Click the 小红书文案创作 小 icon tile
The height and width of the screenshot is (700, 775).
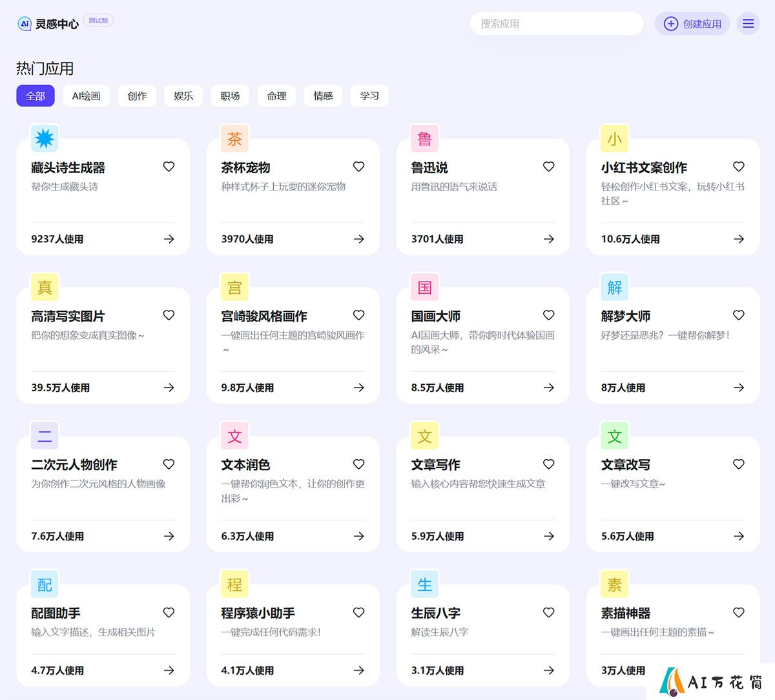614,138
